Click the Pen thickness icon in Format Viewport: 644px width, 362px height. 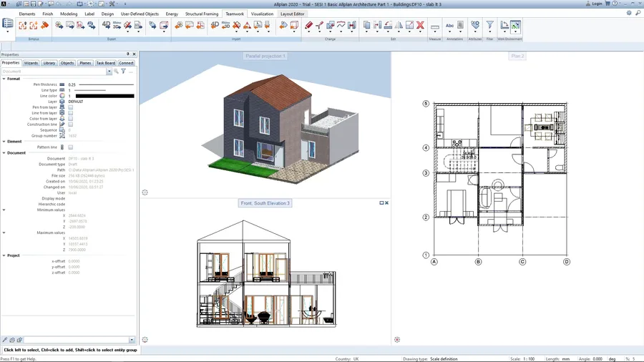[x=62, y=84]
